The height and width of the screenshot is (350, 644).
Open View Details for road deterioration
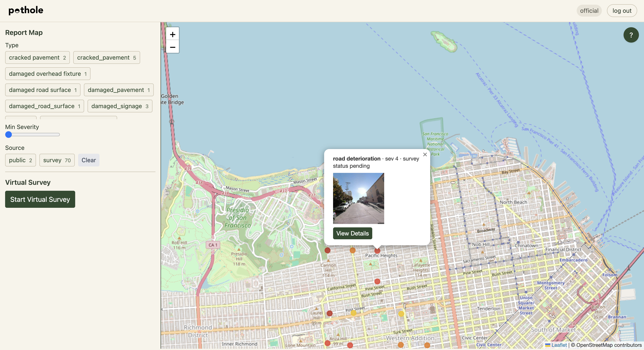(352, 233)
